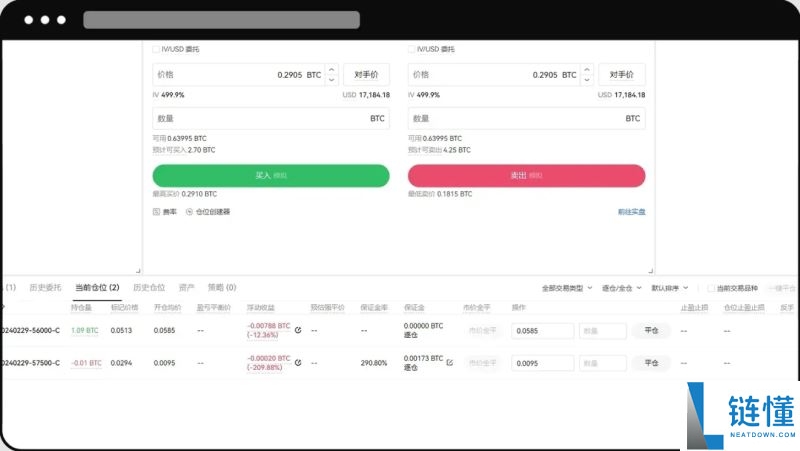The height and width of the screenshot is (451, 800).
Task: Click the 0.0095 close price field
Action: click(542, 363)
